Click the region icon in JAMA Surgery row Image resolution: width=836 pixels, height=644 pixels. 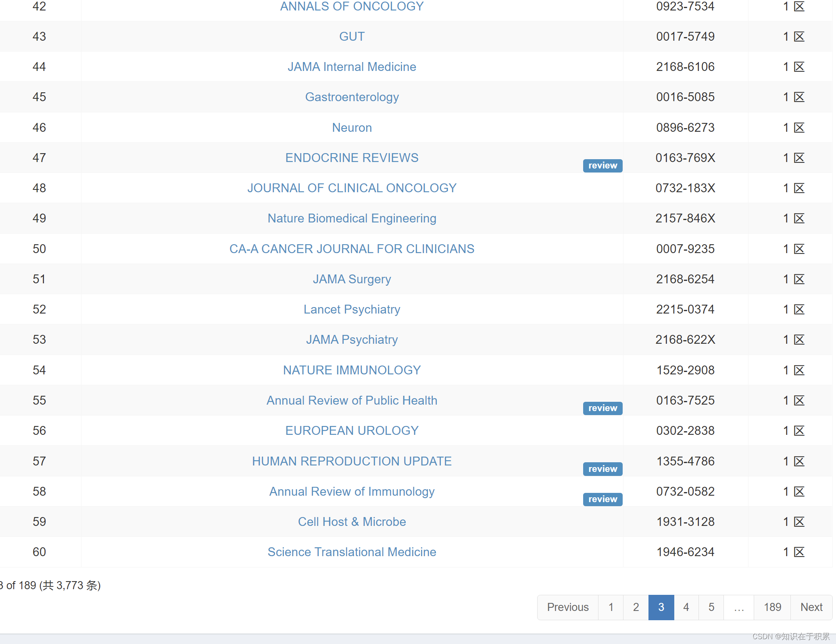pyautogui.click(x=799, y=279)
